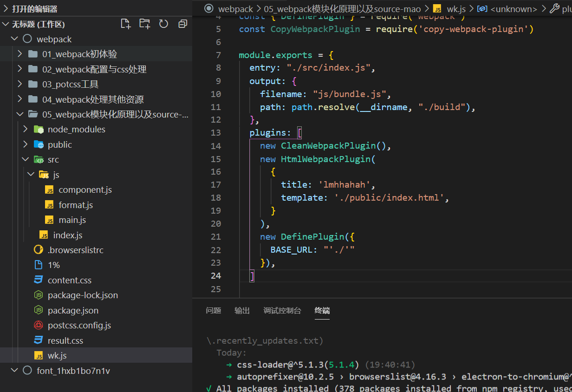Image resolution: width=572 pixels, height=392 pixels.
Task: Click CleanWebpackPlugin in the code
Action: (328, 145)
